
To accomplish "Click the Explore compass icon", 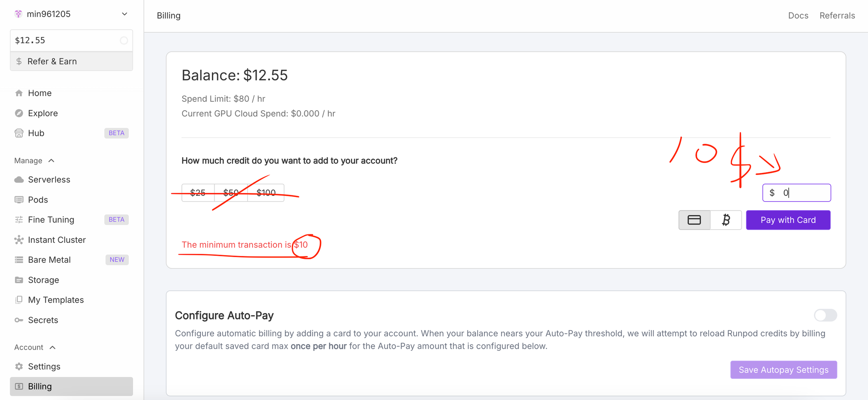I will [x=19, y=113].
